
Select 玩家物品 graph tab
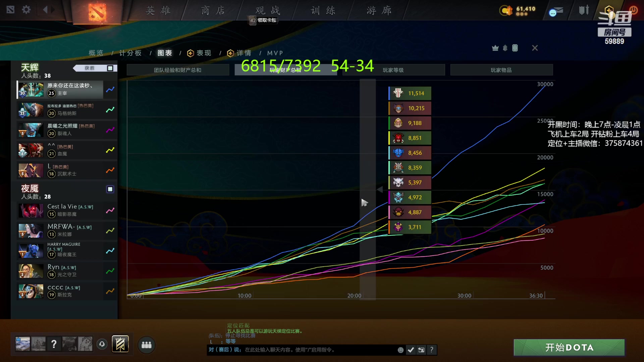(501, 70)
